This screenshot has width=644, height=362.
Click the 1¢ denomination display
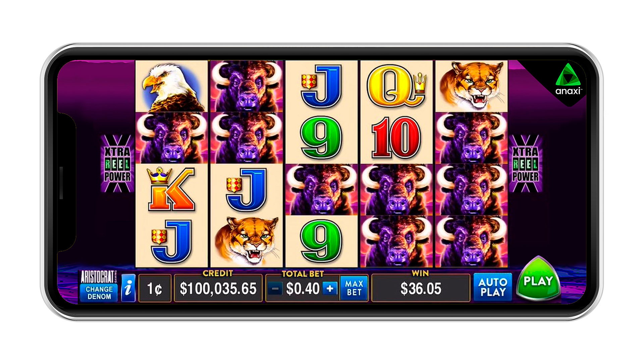[x=155, y=288]
